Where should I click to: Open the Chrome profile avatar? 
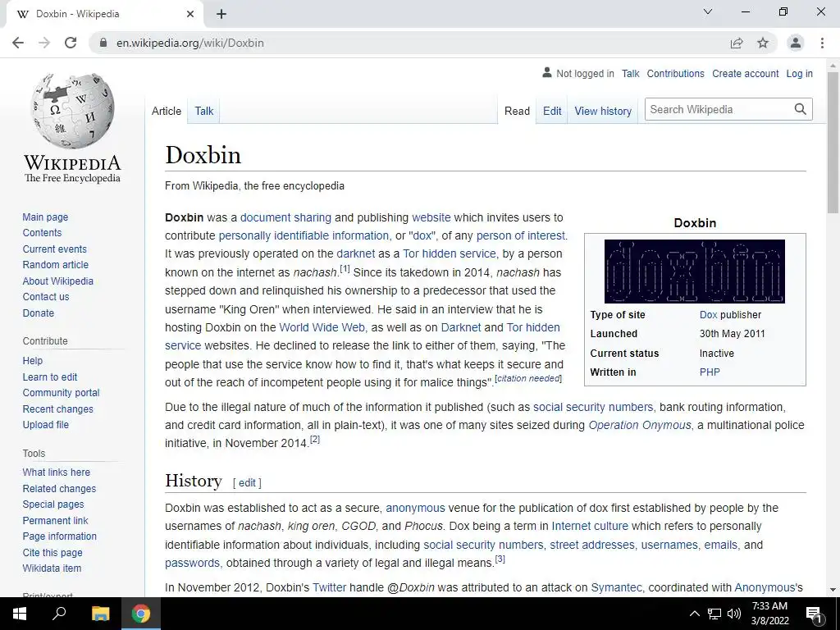point(796,43)
